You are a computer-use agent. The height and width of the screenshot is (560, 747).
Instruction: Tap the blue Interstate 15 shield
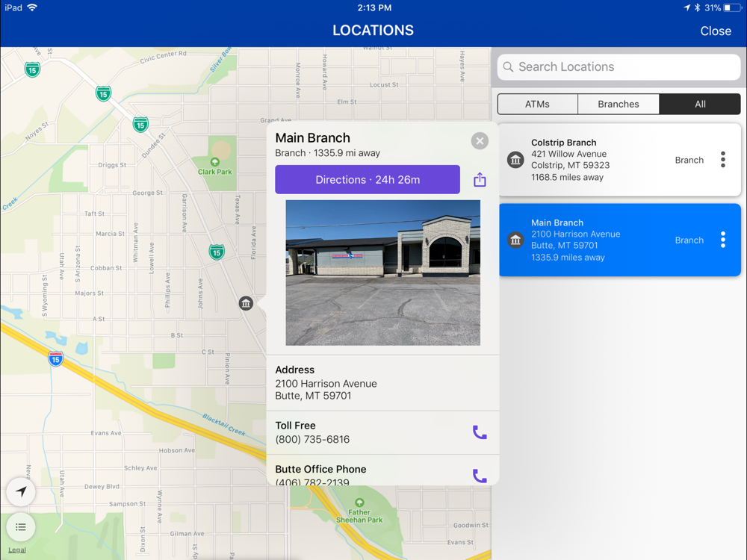56,358
